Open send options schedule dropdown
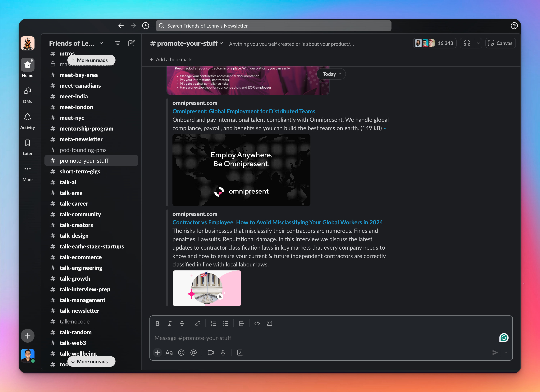Viewport: 540px width, 392px height. pyautogui.click(x=506, y=353)
